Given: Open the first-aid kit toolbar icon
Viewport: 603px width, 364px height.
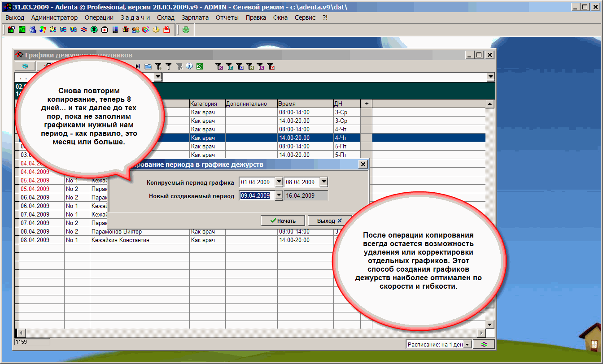Looking at the screenshot, I should tap(105, 30).
